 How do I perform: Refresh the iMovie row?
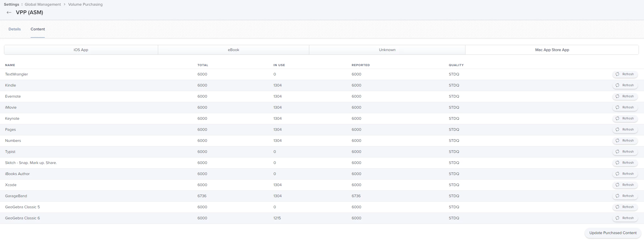(625, 107)
